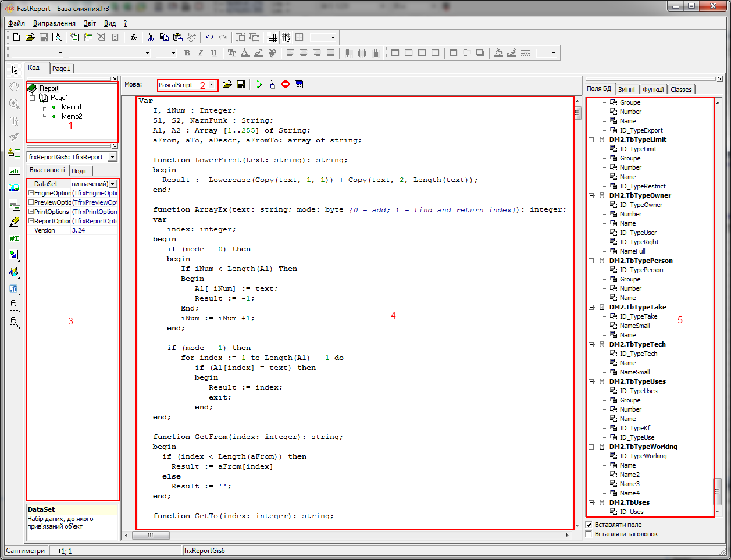Click the Undo arrow icon
Screen dimensions: 731x560
point(209,37)
